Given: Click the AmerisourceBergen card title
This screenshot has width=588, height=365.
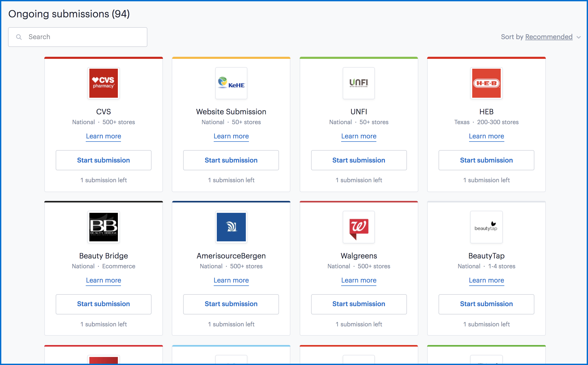Looking at the screenshot, I should pyautogui.click(x=231, y=256).
